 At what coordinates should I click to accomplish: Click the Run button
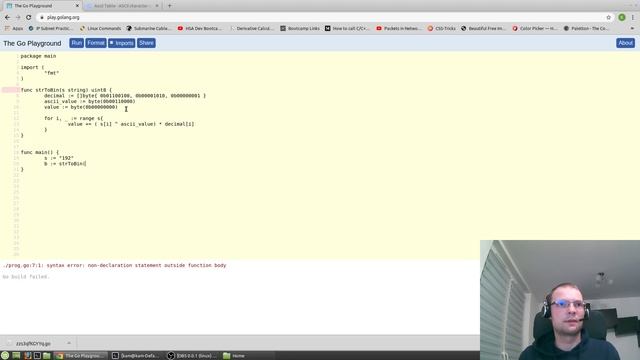pyautogui.click(x=76, y=43)
